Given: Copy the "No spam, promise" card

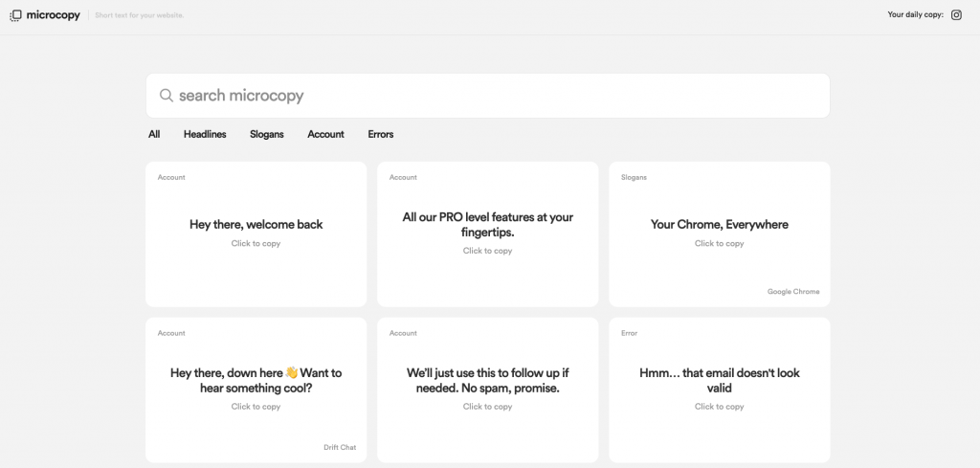Looking at the screenshot, I should click(487, 381).
